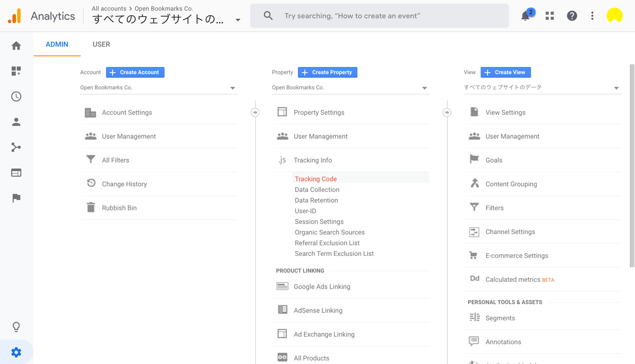This screenshot has height=364, width=635.
Task: Click the Segments icon
Action: pos(475,317)
